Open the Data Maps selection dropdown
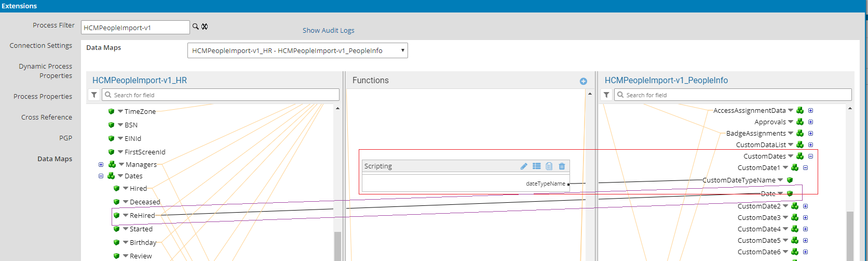This screenshot has width=868, height=261. tap(297, 50)
